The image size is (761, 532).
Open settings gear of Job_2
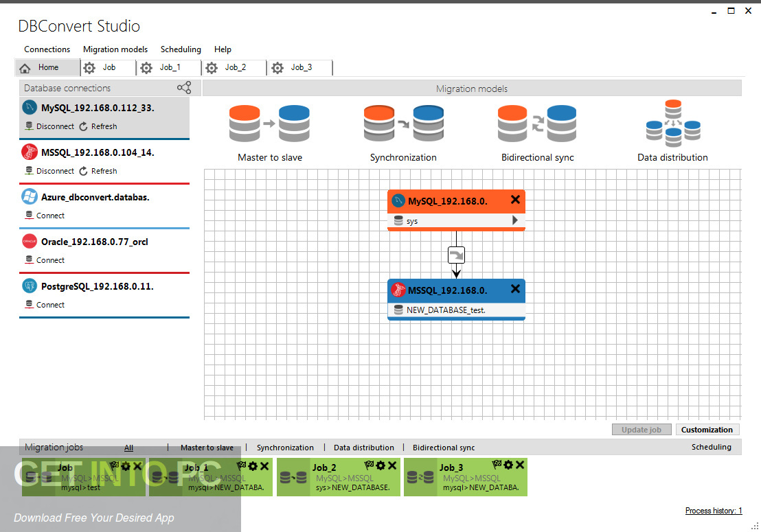380,465
